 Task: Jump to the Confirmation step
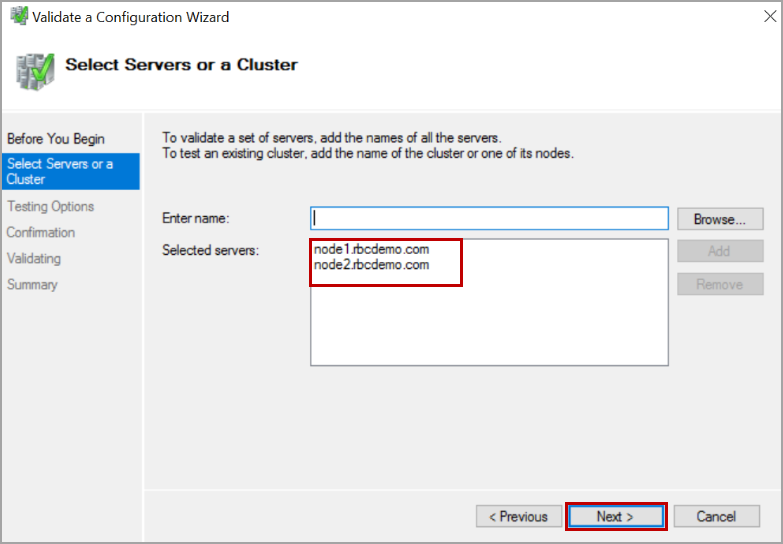(x=41, y=232)
